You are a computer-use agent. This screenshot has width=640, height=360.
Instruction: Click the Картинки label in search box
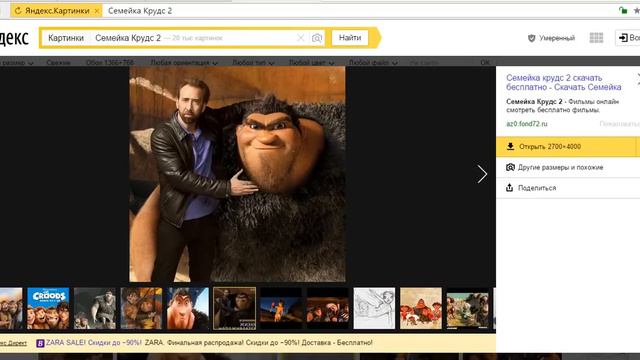click(66, 38)
